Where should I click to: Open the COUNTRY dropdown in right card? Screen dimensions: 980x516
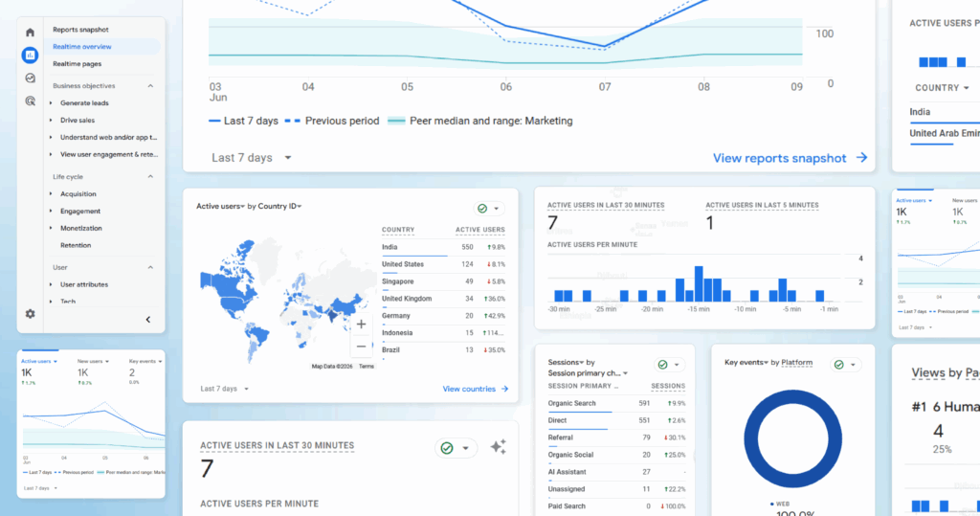click(942, 88)
